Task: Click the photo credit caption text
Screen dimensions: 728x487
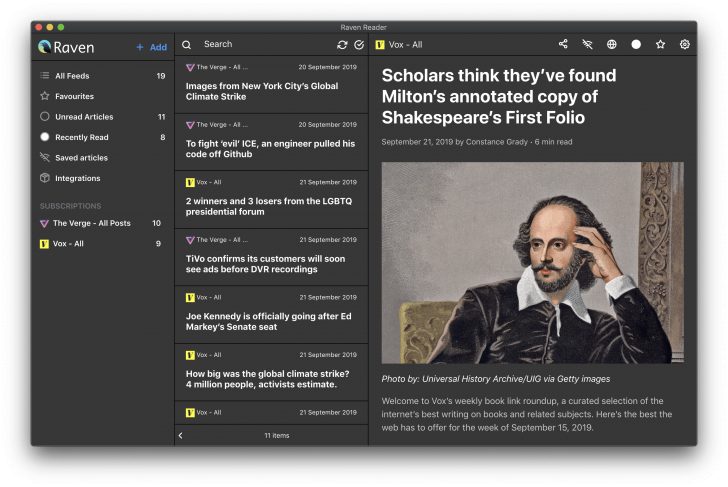Action: point(496,379)
